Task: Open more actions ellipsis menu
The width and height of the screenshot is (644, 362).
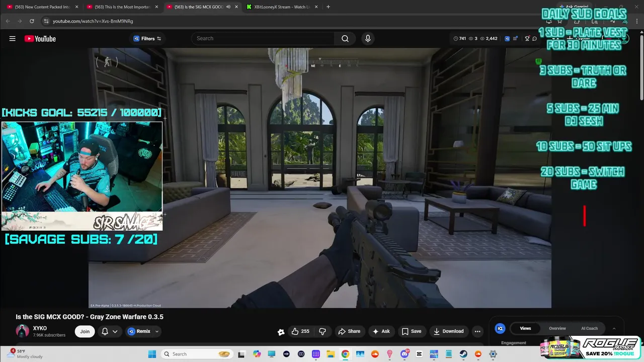Action: [477, 331]
